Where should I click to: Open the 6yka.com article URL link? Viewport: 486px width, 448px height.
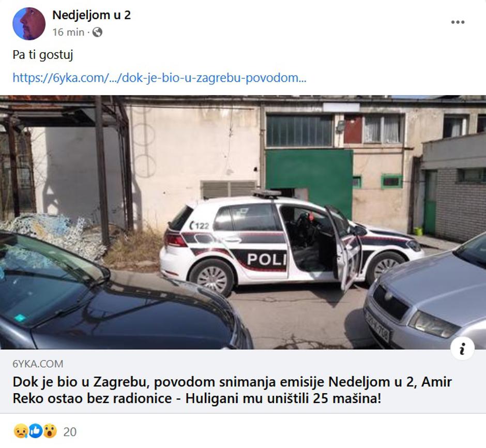(x=159, y=78)
